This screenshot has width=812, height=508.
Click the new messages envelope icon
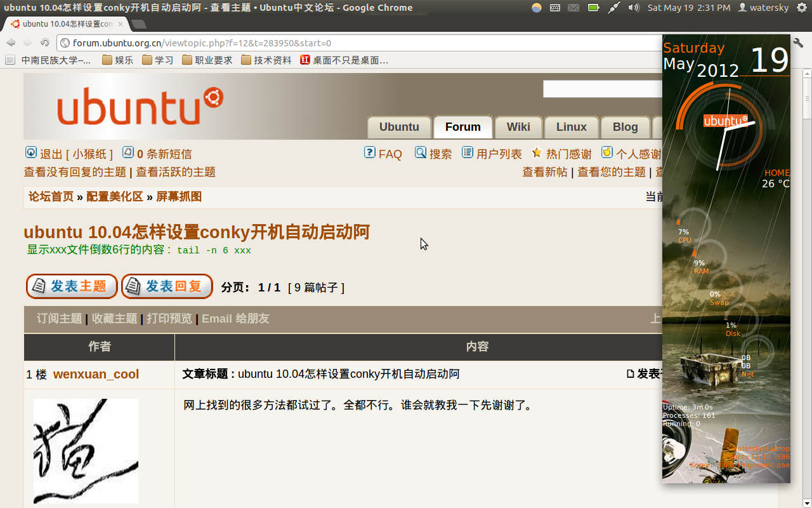(x=128, y=152)
